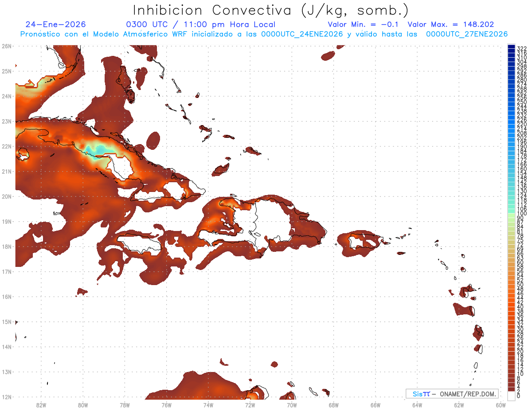This screenshot has width=532, height=411.
Task: Click the time text '0300 UTC / 11:00 pm Hora Local'
Action: (201, 25)
